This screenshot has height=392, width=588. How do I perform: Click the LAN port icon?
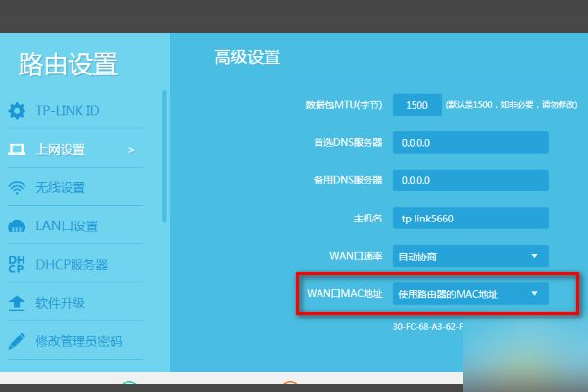click(17, 226)
